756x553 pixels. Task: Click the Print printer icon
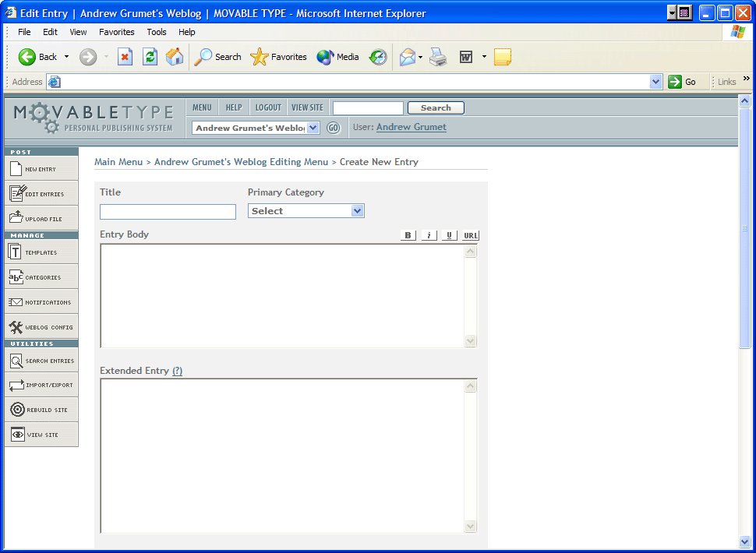tap(438, 57)
